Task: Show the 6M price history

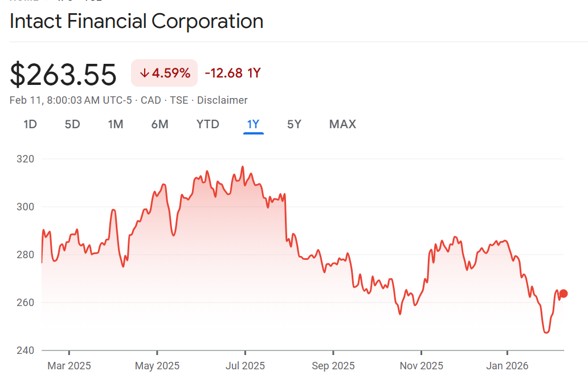Action: (160, 124)
